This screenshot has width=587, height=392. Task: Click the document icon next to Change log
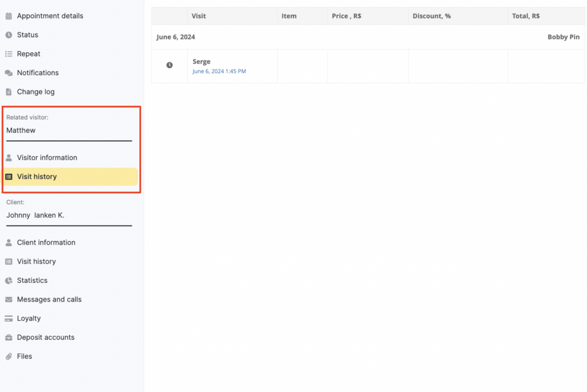coord(9,92)
